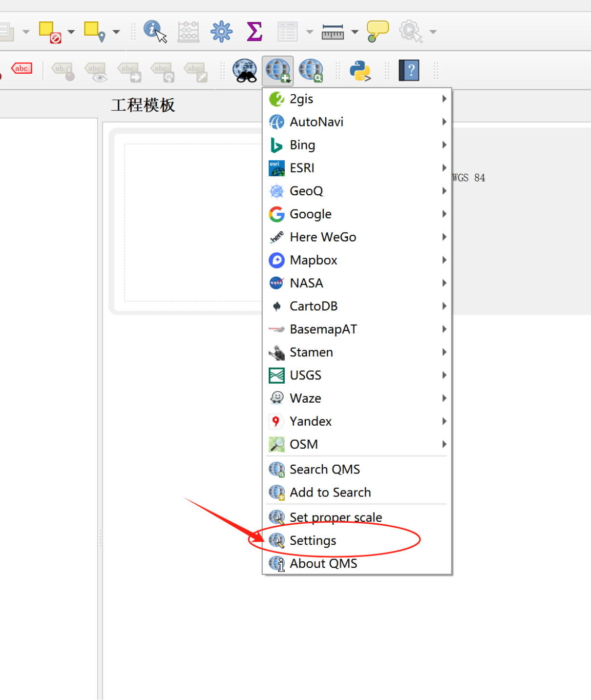Click the 工程模板 heading text

tap(143, 105)
